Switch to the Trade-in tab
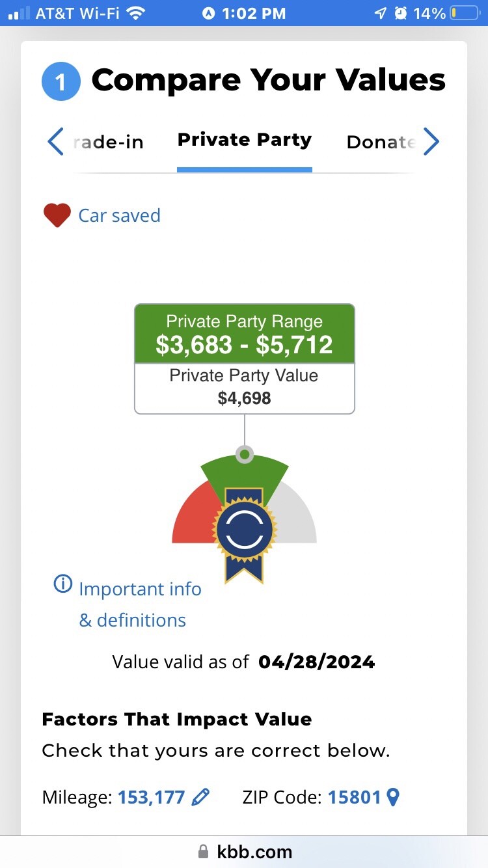This screenshot has width=488, height=868. pyautogui.click(x=109, y=142)
